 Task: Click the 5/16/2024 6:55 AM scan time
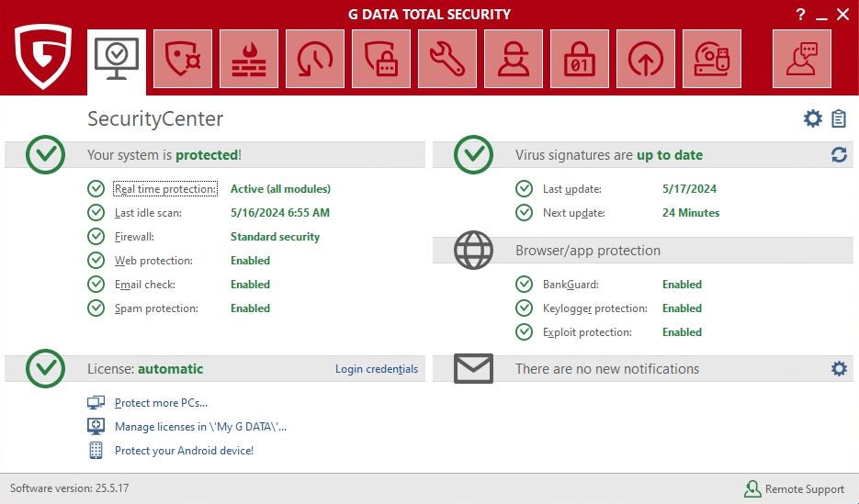[280, 213]
